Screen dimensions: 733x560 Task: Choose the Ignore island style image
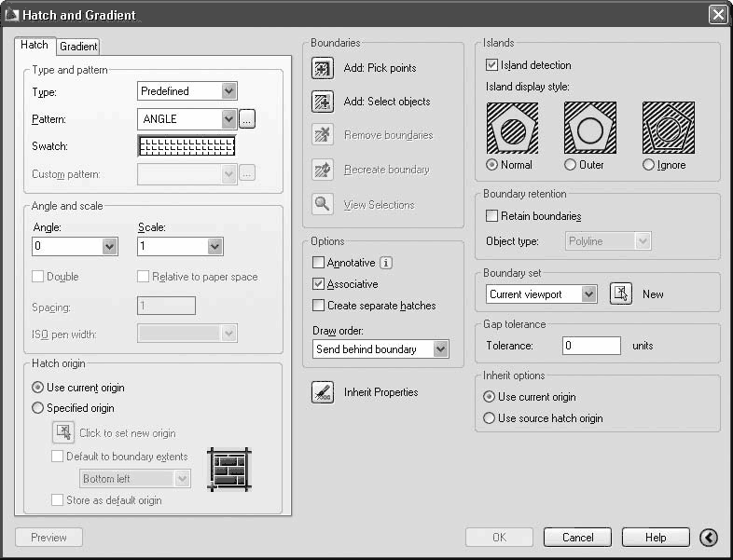[x=669, y=128]
